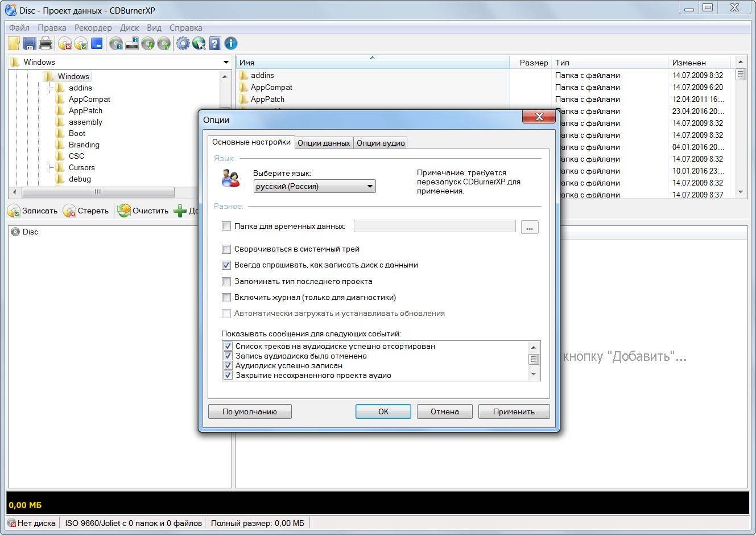
Task: Click the globe with cursor toolbar icon
Action: [199, 43]
